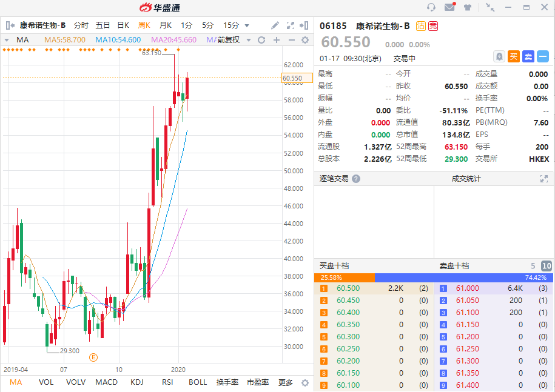Click the price alert bell icon
The height and width of the screenshot is (392, 555).
(499, 56)
